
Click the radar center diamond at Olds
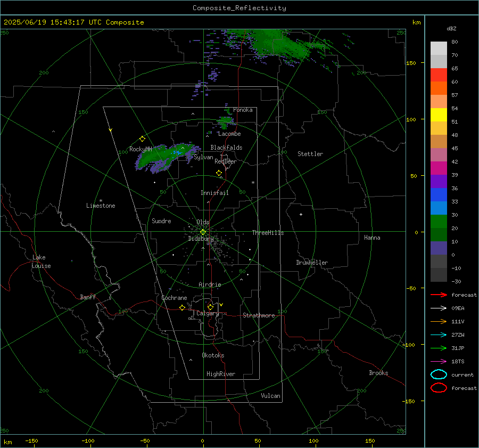pos(203,232)
